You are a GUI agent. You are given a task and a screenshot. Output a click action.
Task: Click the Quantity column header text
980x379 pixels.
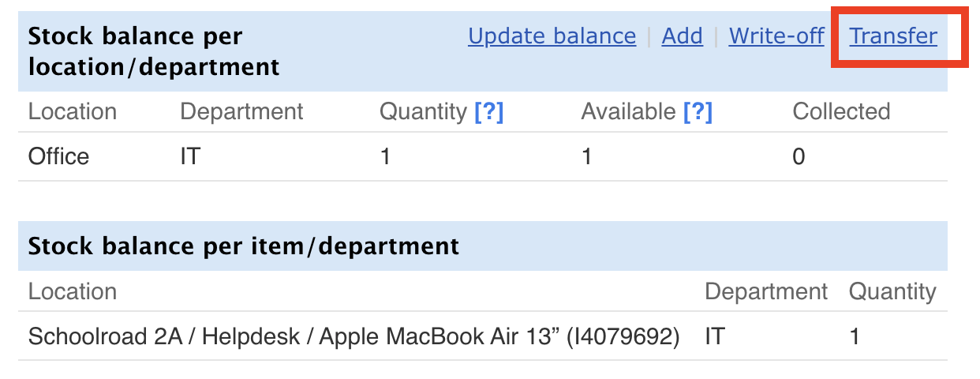click(423, 112)
